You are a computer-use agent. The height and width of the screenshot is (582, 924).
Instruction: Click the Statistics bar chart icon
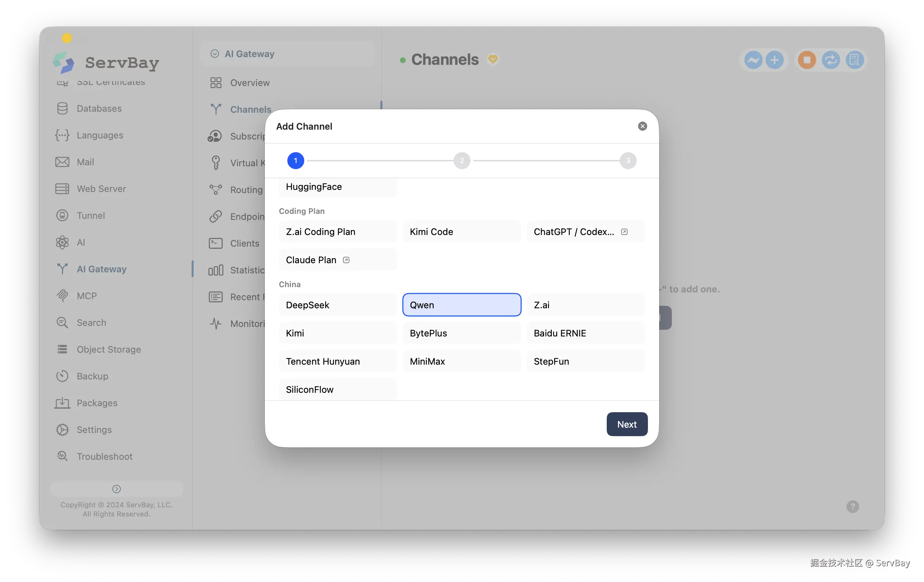click(x=216, y=270)
